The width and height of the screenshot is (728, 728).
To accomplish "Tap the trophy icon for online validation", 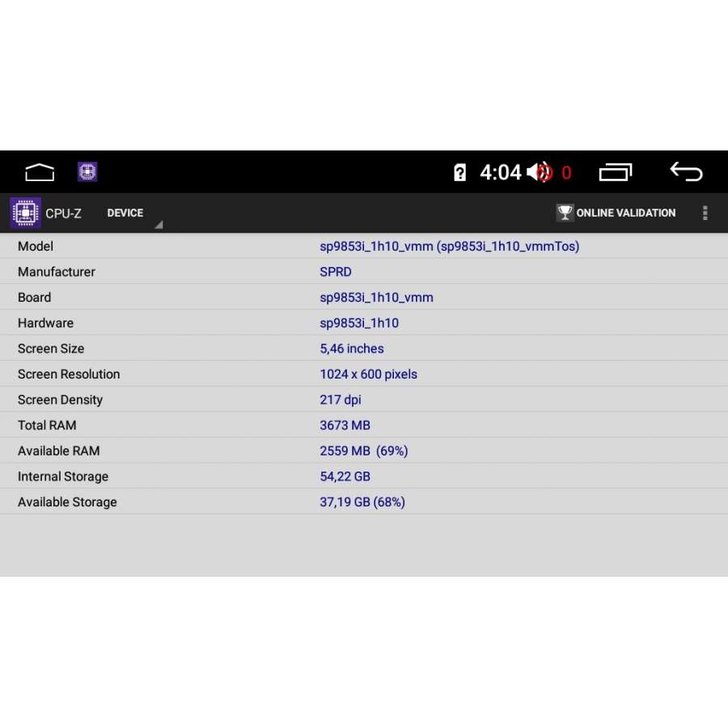I will 565,213.
